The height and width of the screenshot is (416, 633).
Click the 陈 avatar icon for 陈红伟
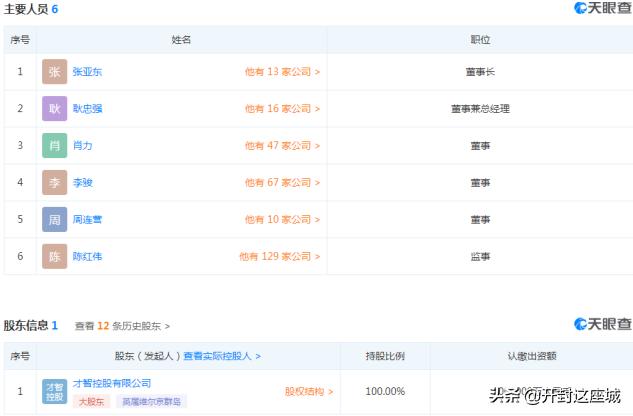pyautogui.click(x=54, y=256)
